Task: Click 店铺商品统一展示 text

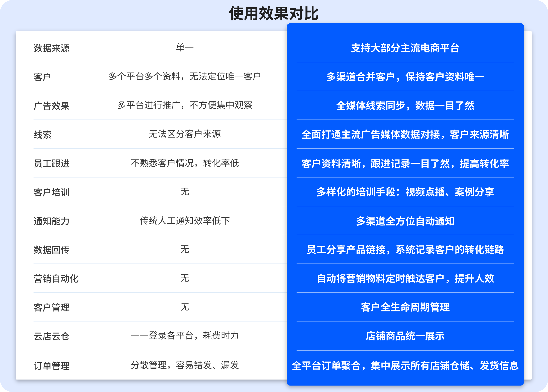Action: pos(405,336)
